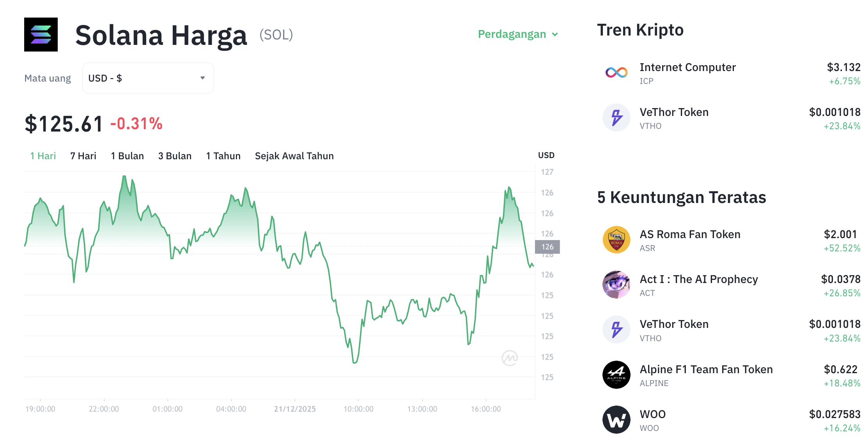Open the USD - $ selector chevron
Image resolution: width=868 pixels, height=445 pixels.
pyautogui.click(x=202, y=78)
